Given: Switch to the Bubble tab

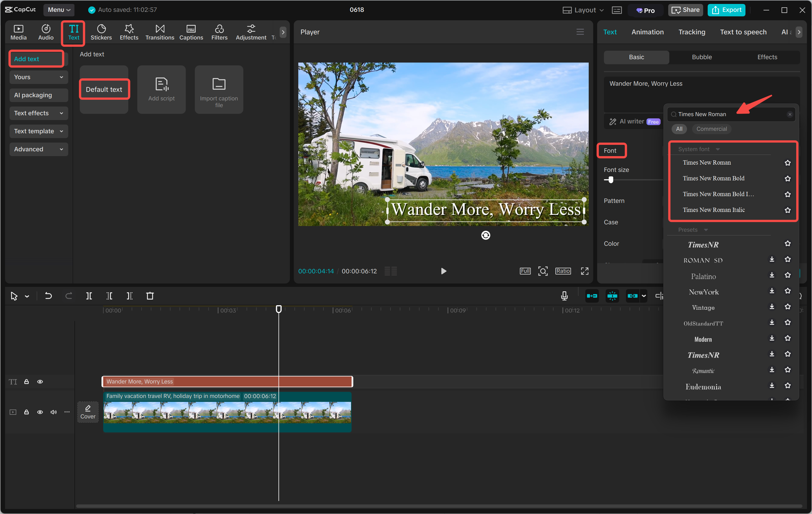Looking at the screenshot, I should tap(702, 57).
